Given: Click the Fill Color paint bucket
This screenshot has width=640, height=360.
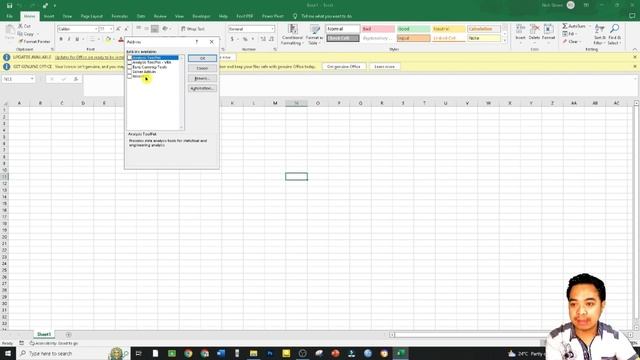Looking at the screenshot, I should (108, 39).
